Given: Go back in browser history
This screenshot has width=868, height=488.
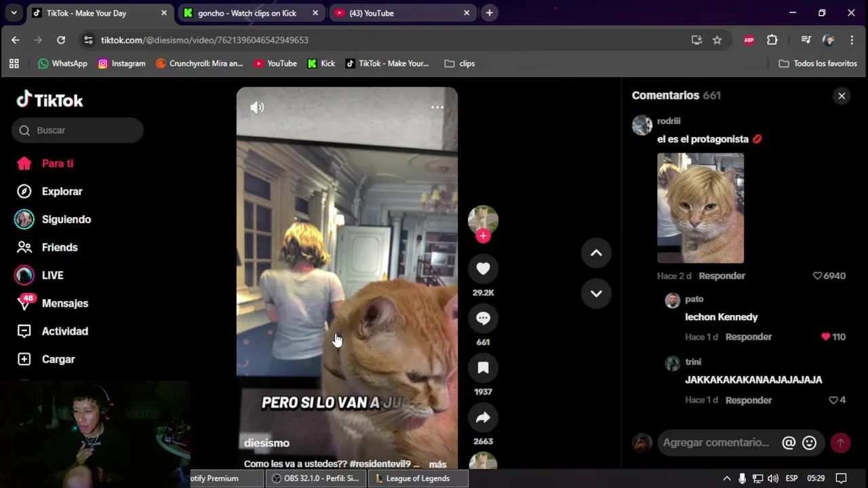Looking at the screenshot, I should click(16, 40).
